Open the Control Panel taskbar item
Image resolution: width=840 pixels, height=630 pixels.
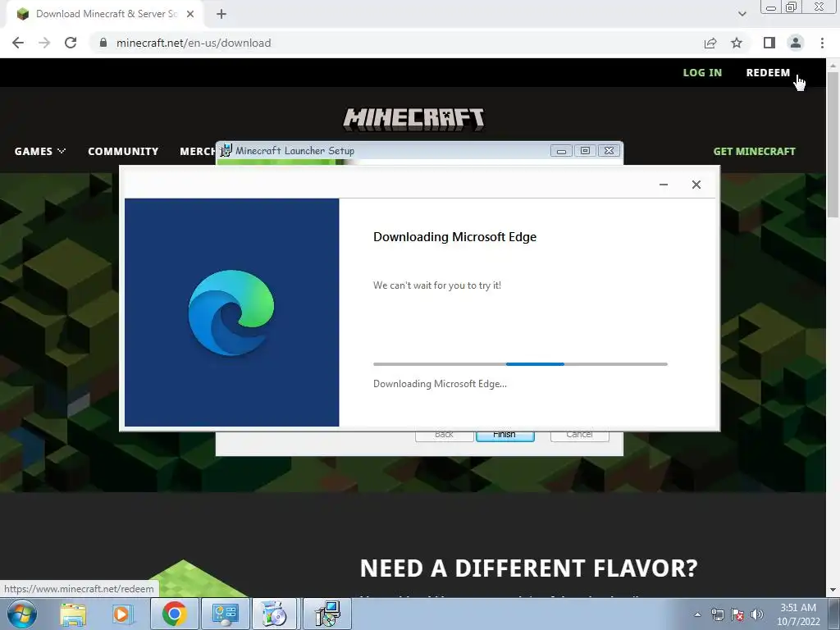(225, 614)
